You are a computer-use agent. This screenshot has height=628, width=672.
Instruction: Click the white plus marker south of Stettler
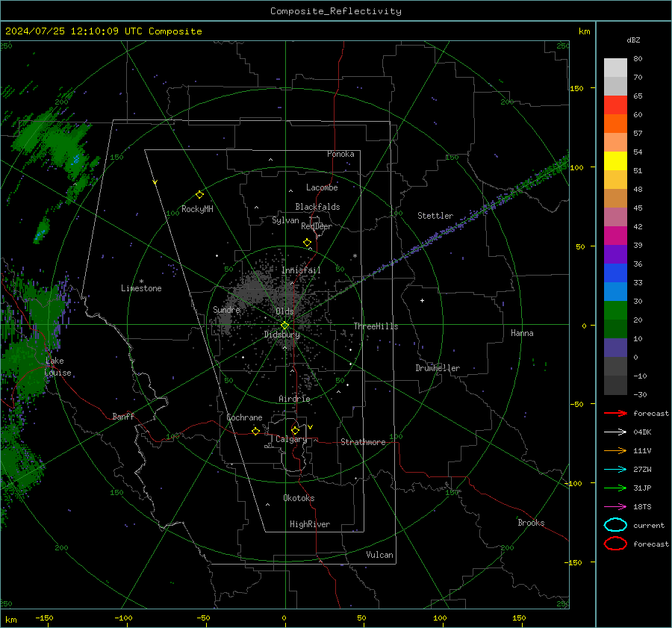tap(422, 300)
